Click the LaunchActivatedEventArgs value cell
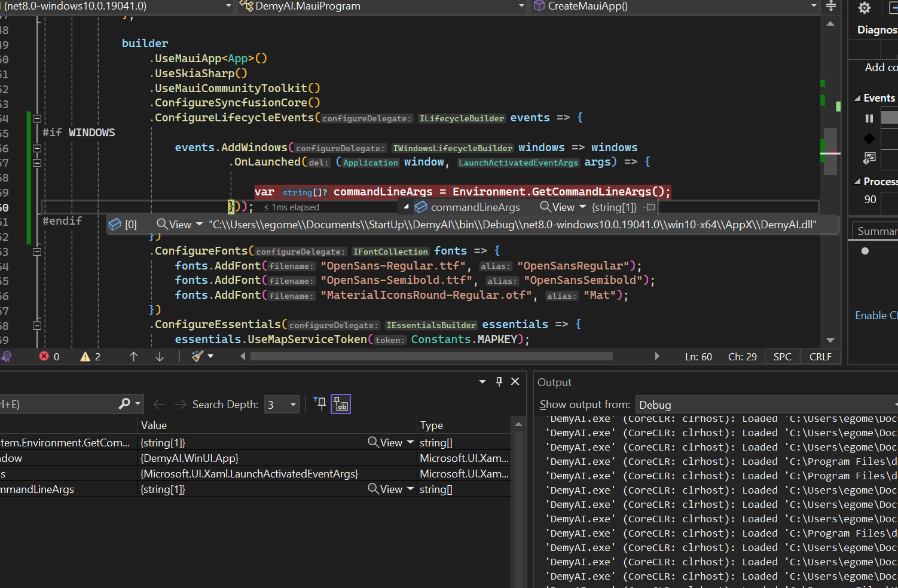The width and height of the screenshot is (898, 588). (277, 473)
